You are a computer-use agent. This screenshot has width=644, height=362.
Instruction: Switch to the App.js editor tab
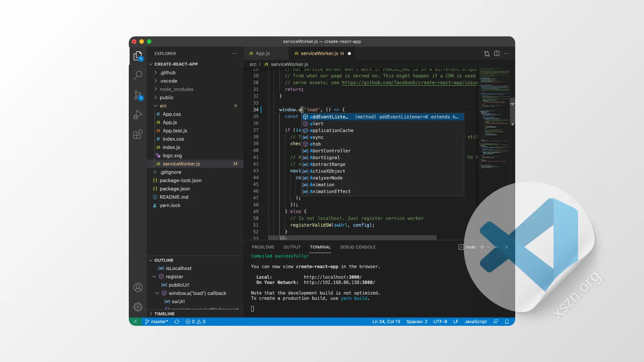[262, 53]
